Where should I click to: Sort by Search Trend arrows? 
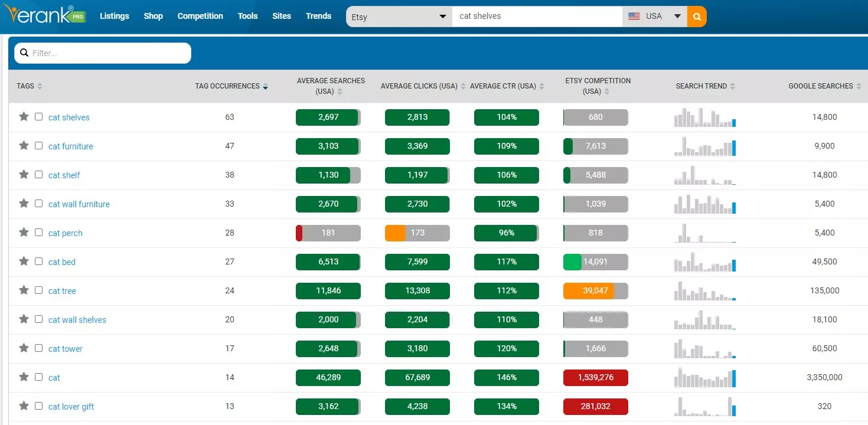point(732,86)
